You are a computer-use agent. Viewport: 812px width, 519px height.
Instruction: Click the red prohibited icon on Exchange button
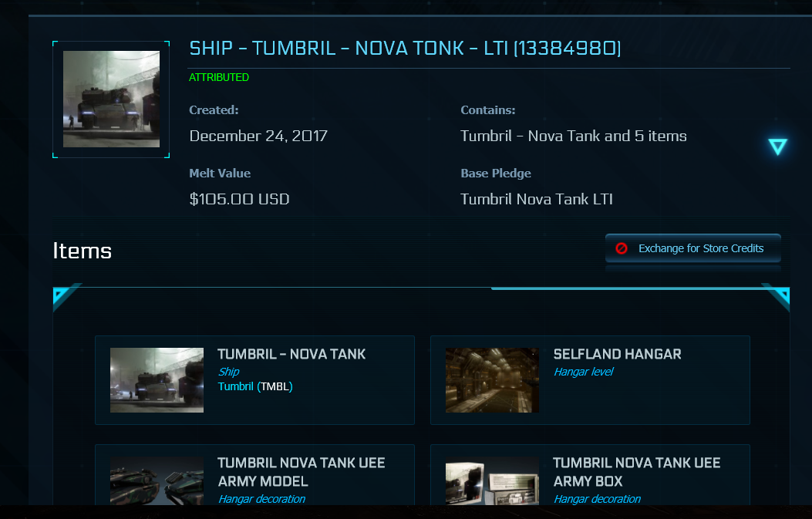click(x=622, y=248)
